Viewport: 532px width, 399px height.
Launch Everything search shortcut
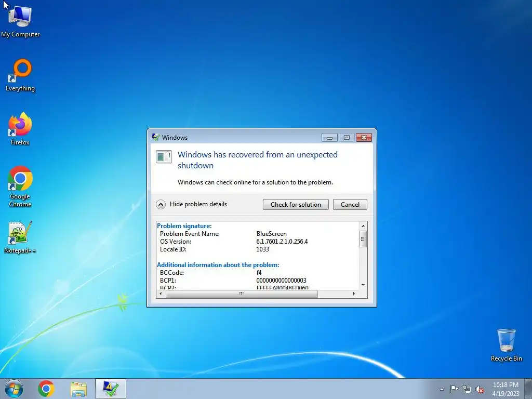(20, 75)
